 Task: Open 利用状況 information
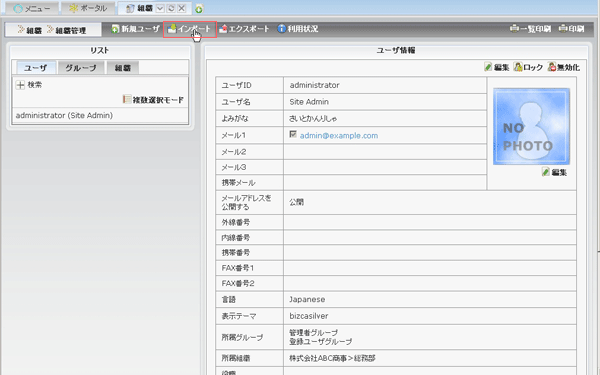298,29
